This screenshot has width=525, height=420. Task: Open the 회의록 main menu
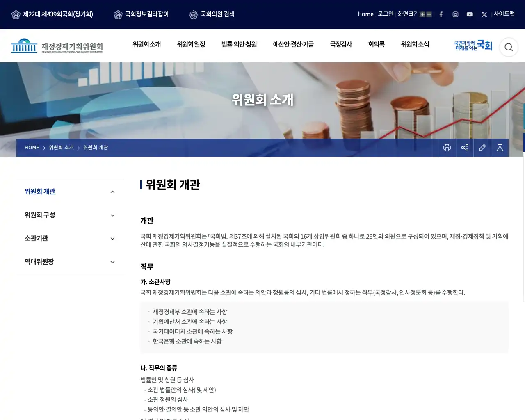(x=377, y=44)
